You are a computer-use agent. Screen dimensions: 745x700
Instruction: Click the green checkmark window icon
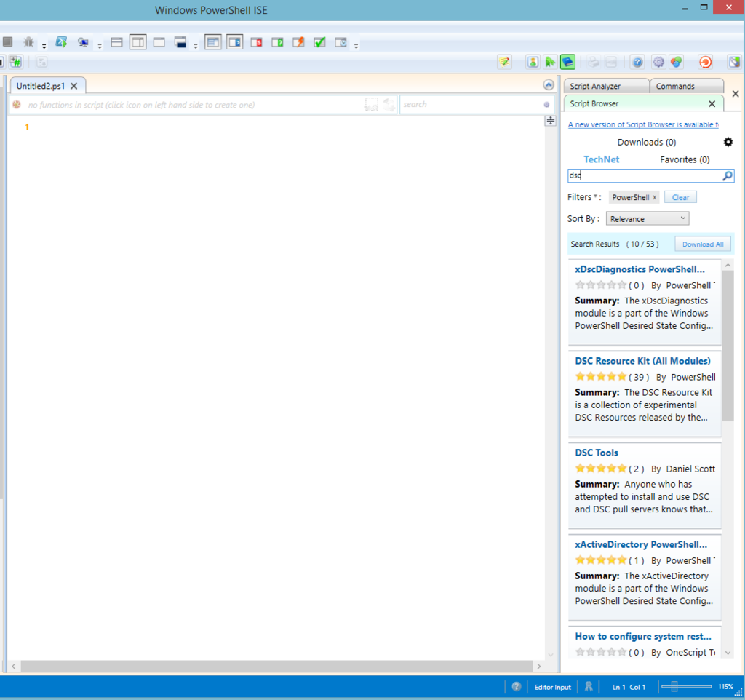[320, 42]
